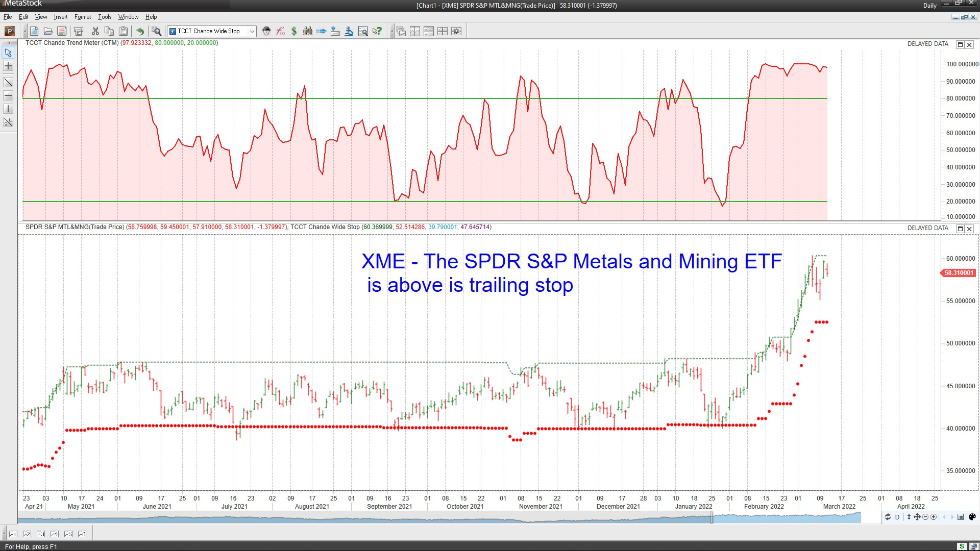Screen dimensions: 980x551
Task: Select the XME trailing stop text annotation
Action: coord(571,273)
